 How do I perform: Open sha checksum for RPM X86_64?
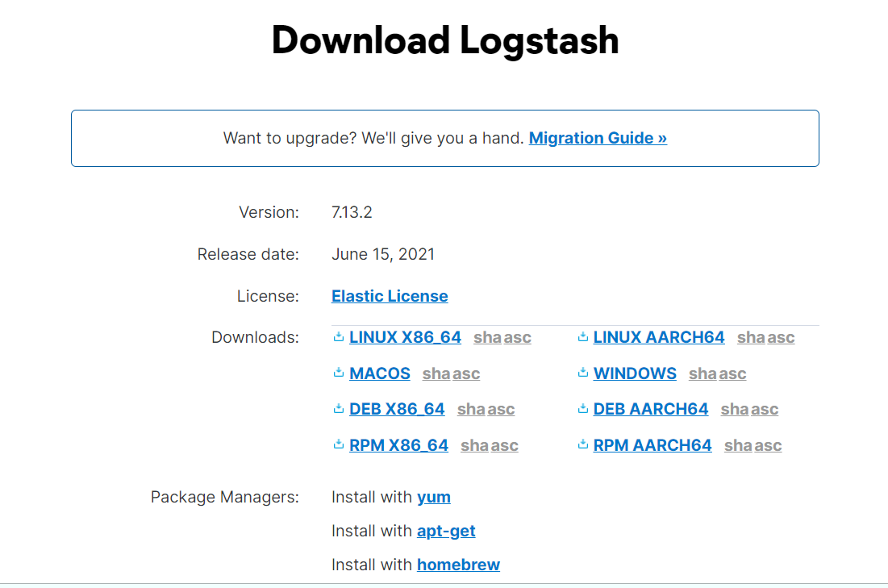tap(474, 445)
